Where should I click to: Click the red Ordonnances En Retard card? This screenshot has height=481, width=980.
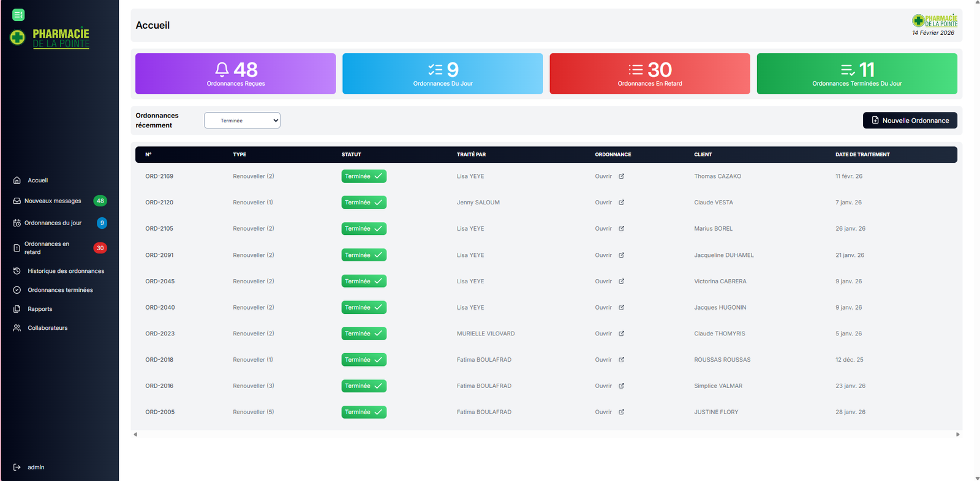click(x=649, y=73)
